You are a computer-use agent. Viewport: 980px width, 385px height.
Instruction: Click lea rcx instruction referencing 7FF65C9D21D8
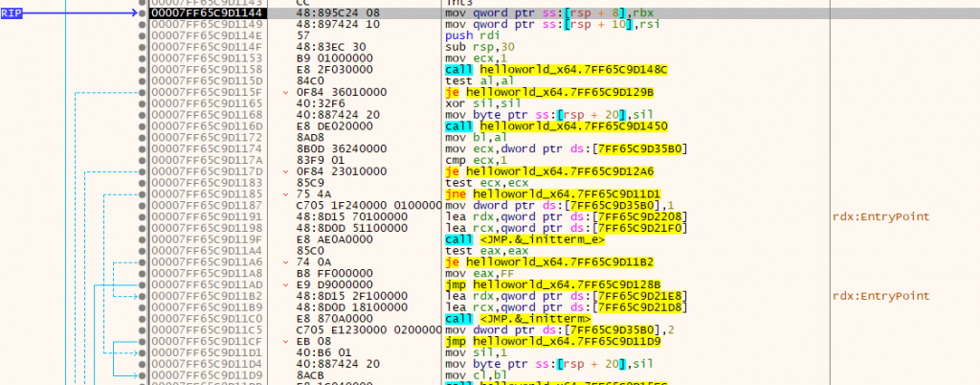(x=567, y=307)
